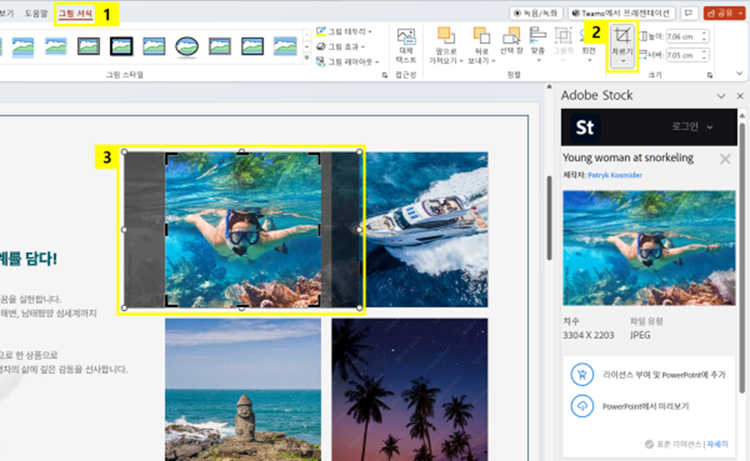
Task: Expand Picture Effects (그림 효과) dropdown
Action: point(344,46)
